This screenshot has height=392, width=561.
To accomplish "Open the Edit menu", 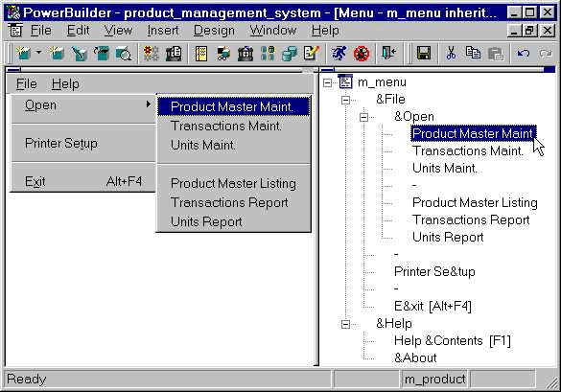I will [78, 31].
